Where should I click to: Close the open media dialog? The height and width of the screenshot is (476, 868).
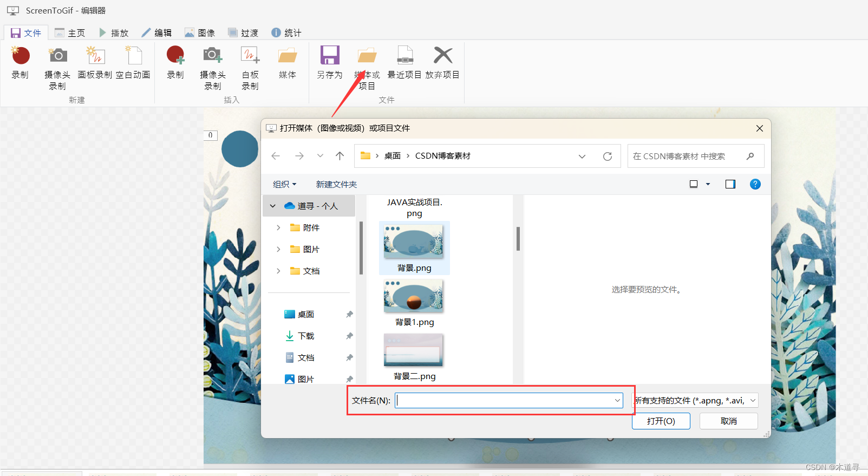[x=760, y=128]
